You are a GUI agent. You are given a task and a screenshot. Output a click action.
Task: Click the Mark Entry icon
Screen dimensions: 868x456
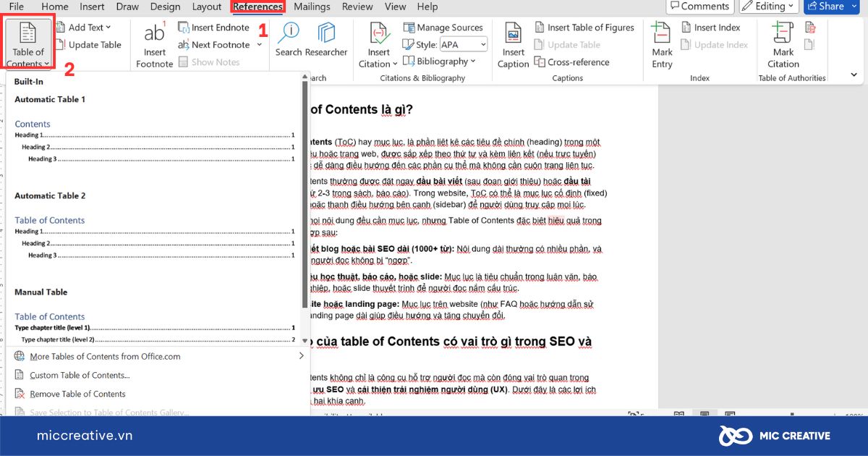point(661,33)
